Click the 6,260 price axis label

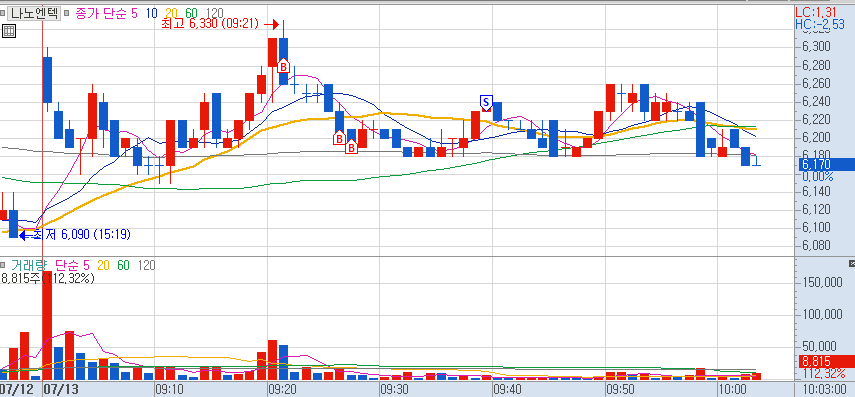click(x=816, y=83)
